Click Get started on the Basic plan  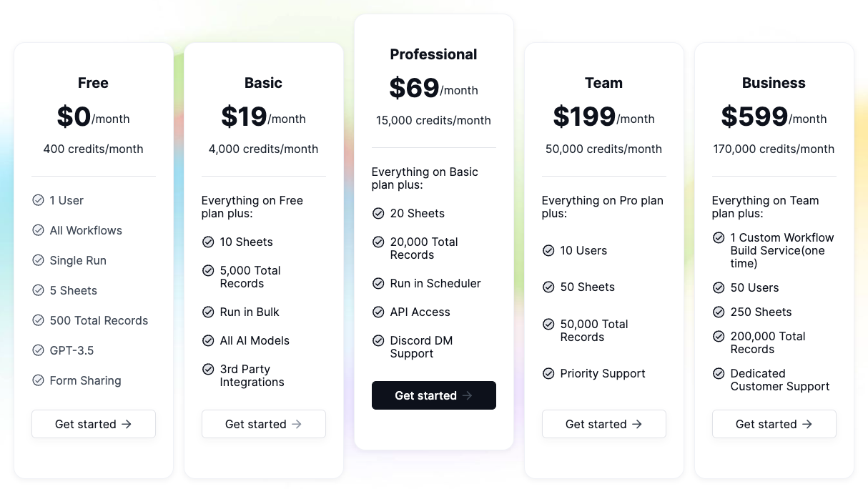click(x=263, y=423)
